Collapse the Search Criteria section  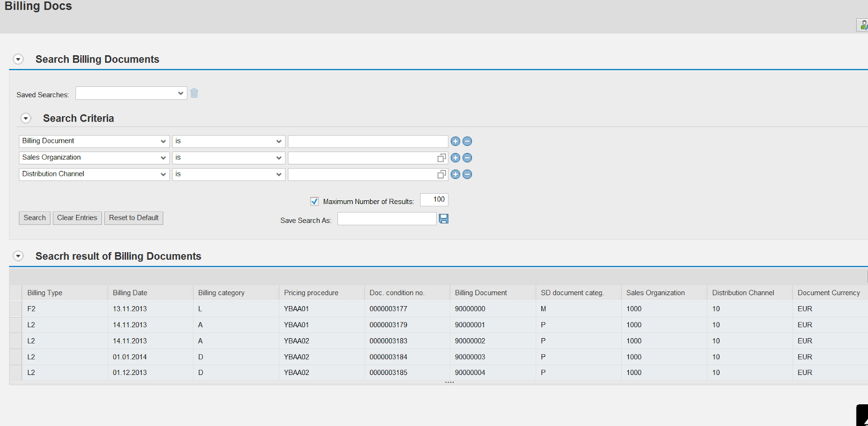(x=25, y=118)
